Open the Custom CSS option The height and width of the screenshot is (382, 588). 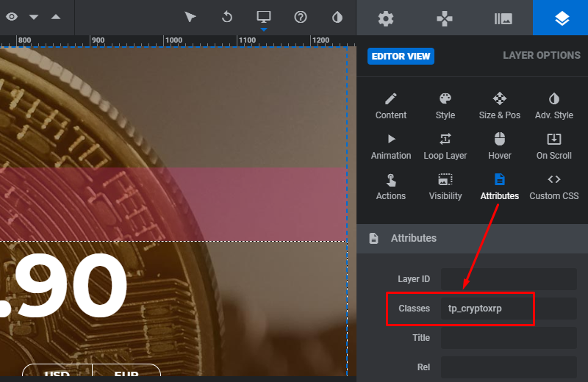point(554,187)
